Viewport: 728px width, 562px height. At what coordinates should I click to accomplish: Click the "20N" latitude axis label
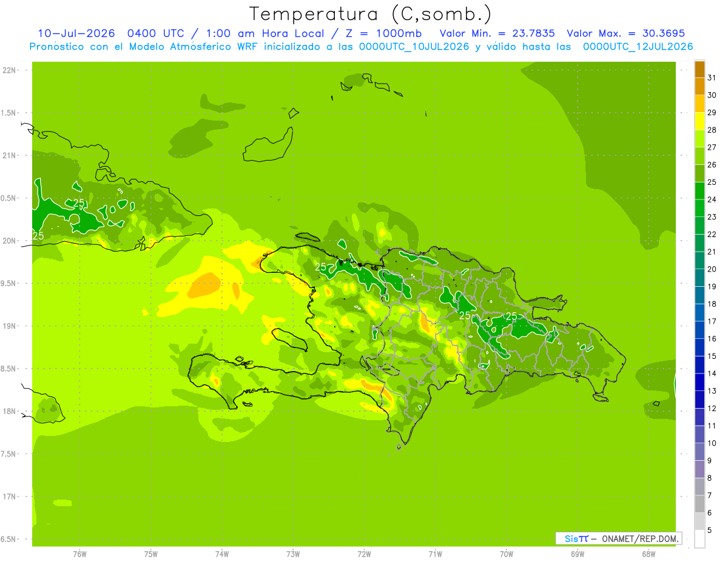click(x=10, y=241)
